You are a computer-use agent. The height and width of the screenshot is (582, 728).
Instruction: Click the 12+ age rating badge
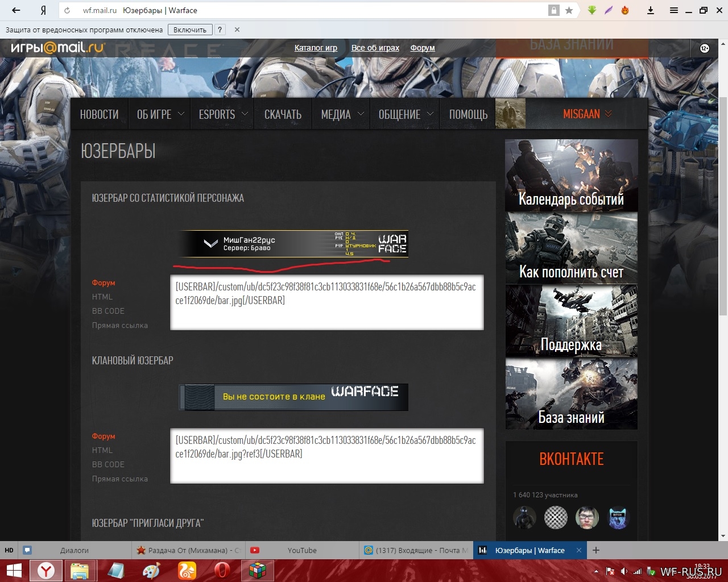pos(704,48)
